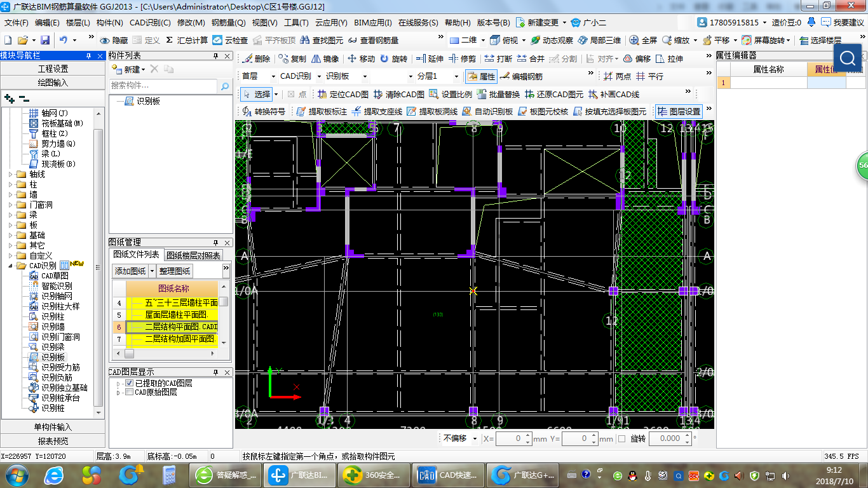
Task: Click 提取板标注 extract slab annotation
Action: pyautogui.click(x=322, y=111)
